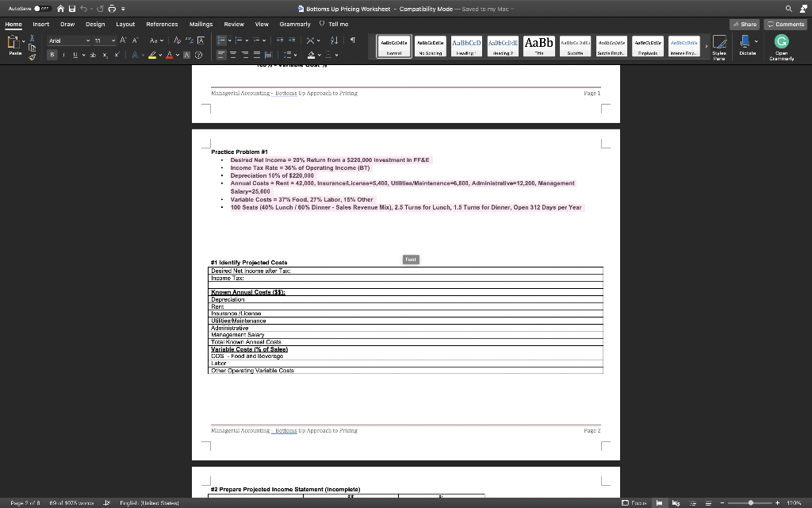Click the Sort icon
The height and width of the screenshot is (508, 812).
(335, 40)
